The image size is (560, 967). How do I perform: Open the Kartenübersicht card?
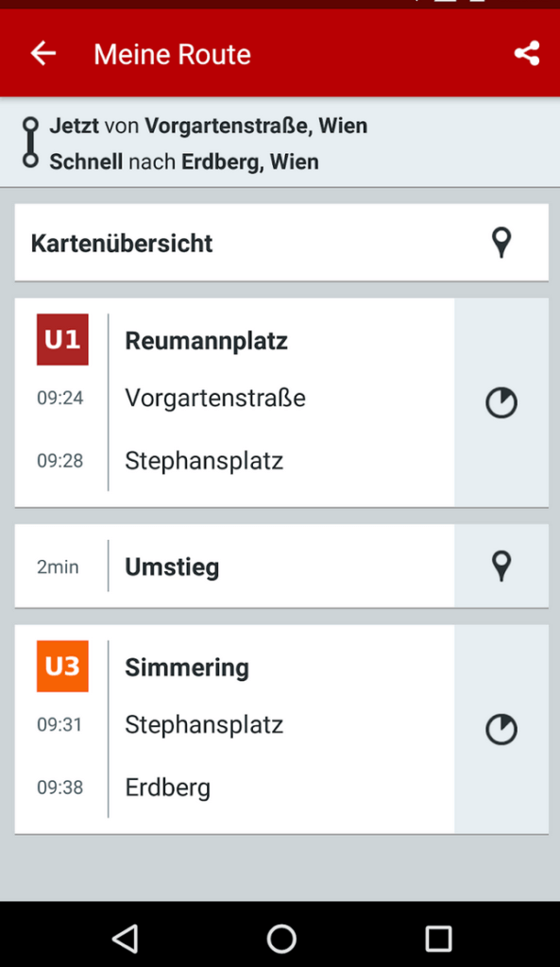pyautogui.click(x=281, y=243)
